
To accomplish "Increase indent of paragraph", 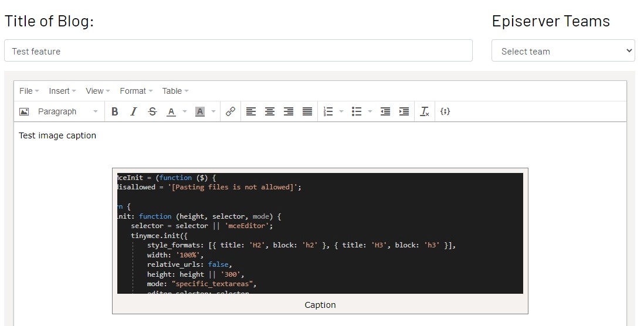I will pos(404,111).
